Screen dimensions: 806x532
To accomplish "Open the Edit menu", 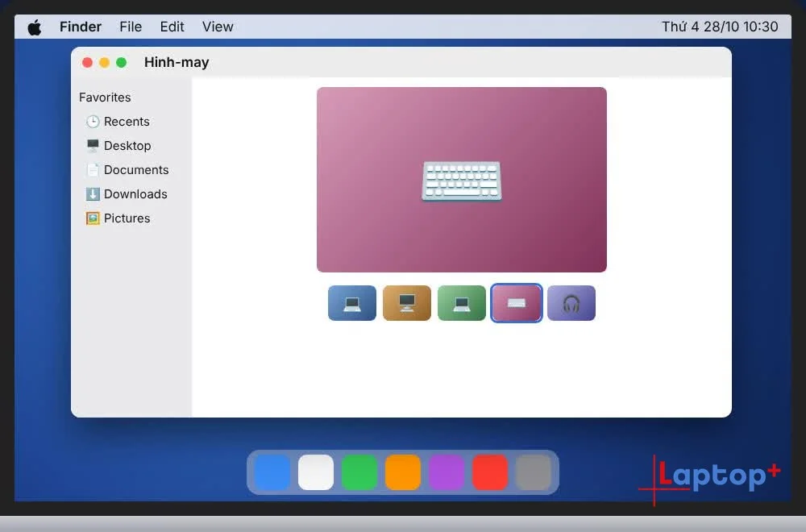I will point(172,27).
